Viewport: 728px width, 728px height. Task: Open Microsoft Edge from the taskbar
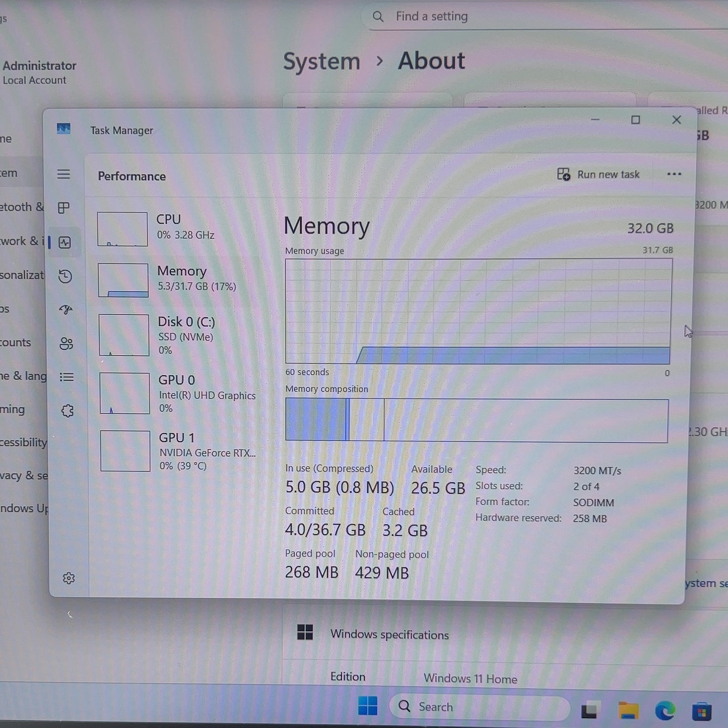(665, 711)
